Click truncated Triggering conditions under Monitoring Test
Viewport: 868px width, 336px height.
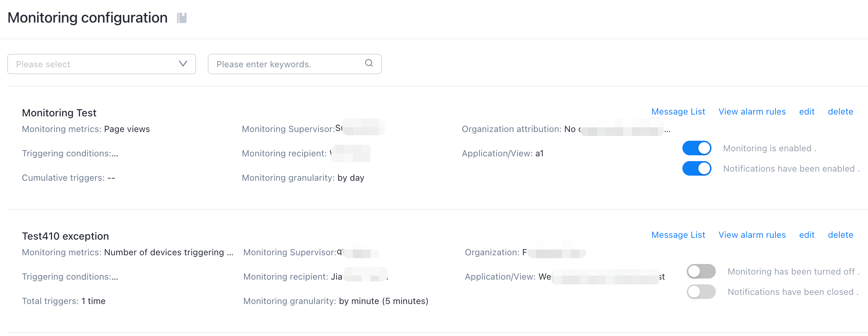[x=70, y=153]
